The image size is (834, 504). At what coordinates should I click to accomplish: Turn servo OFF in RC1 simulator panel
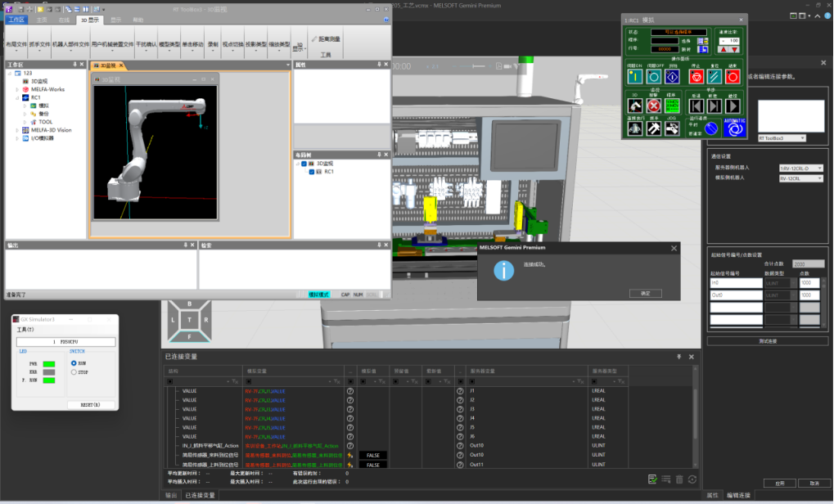tap(654, 77)
